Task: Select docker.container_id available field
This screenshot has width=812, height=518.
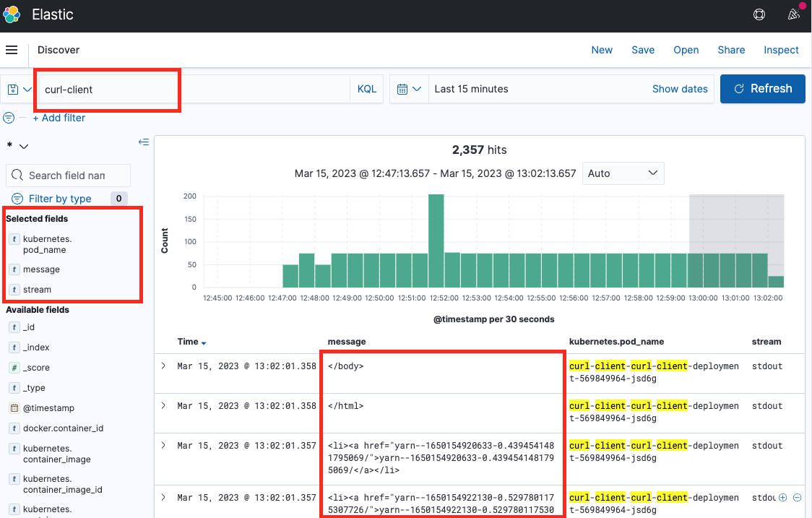Action: pos(63,428)
